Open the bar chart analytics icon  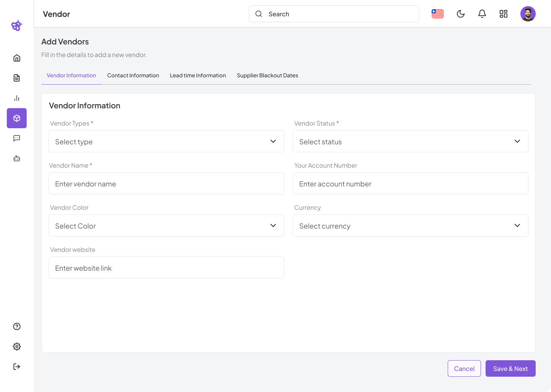coord(17,98)
